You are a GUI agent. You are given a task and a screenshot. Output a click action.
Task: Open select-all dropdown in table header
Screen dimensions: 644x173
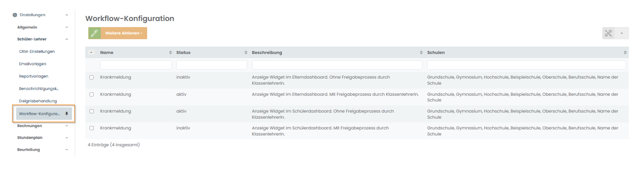[x=91, y=53]
